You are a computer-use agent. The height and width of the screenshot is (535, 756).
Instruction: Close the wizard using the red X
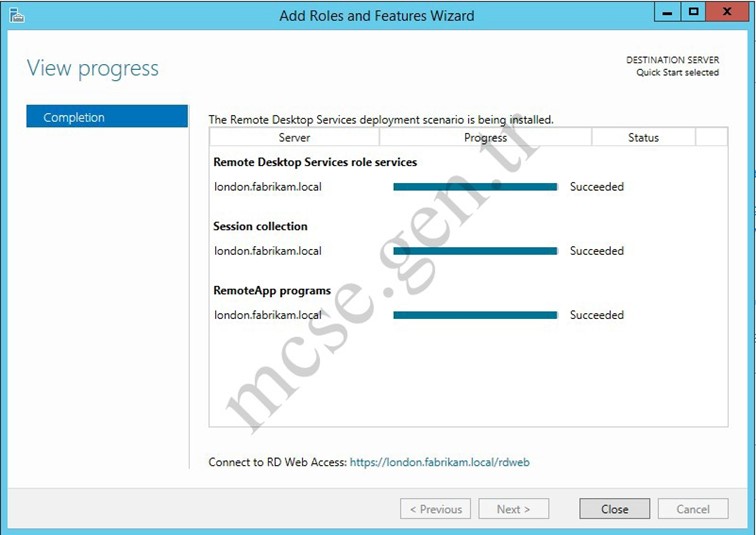(x=727, y=12)
